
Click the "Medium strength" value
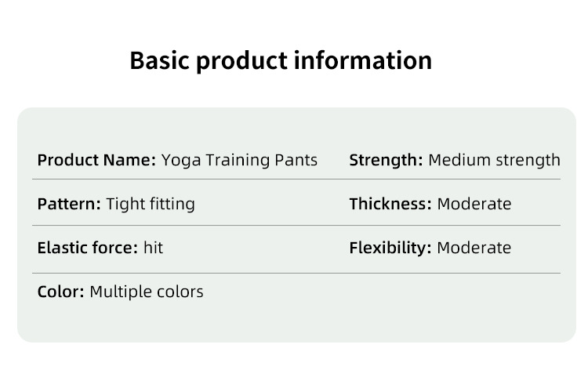(x=494, y=161)
